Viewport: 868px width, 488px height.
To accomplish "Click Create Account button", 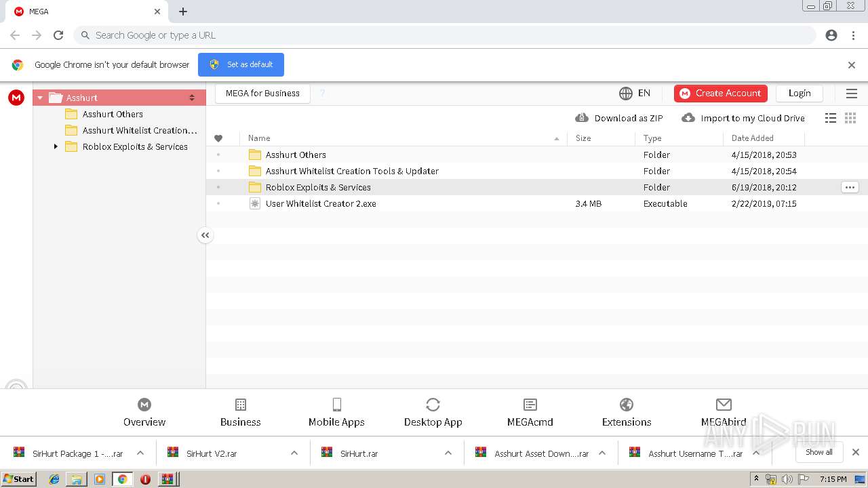I will 721,94.
